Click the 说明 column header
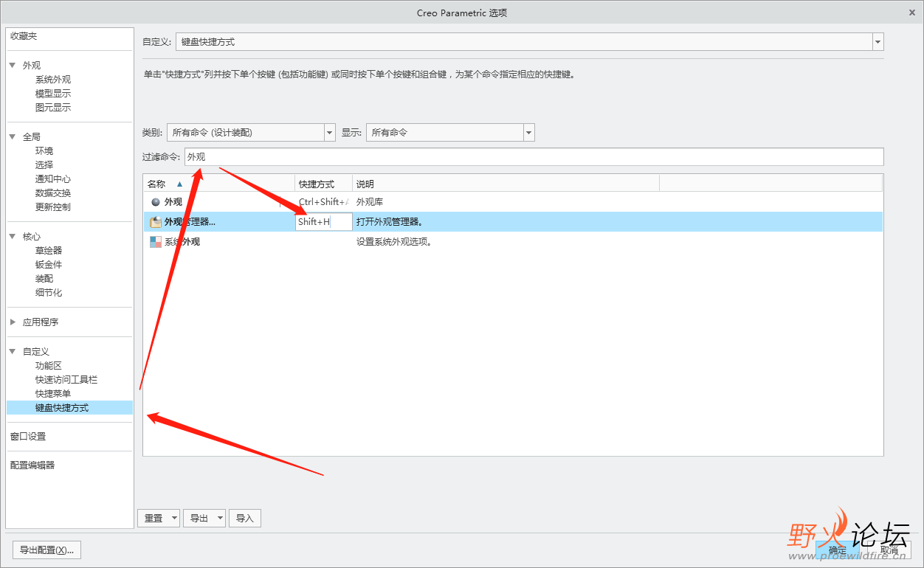Screen dimensions: 924x568 coord(506,184)
